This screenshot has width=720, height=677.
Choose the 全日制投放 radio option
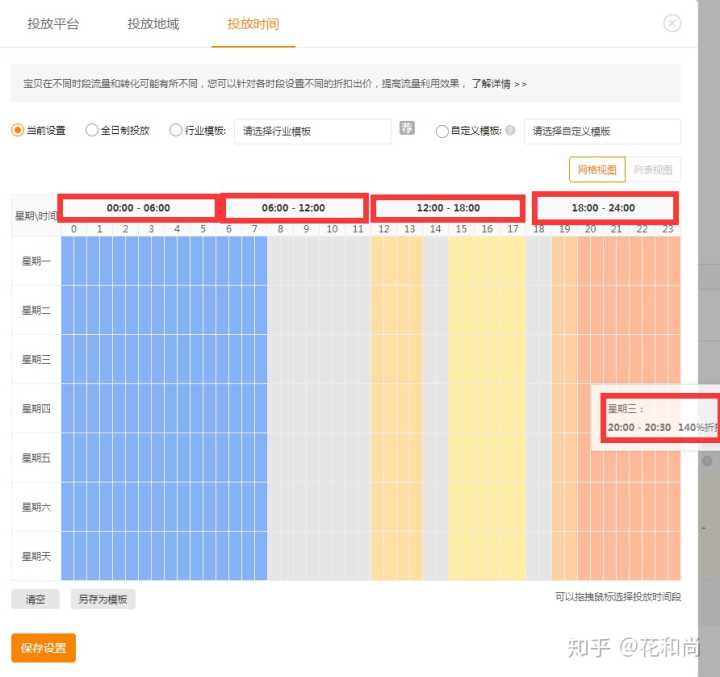click(92, 130)
